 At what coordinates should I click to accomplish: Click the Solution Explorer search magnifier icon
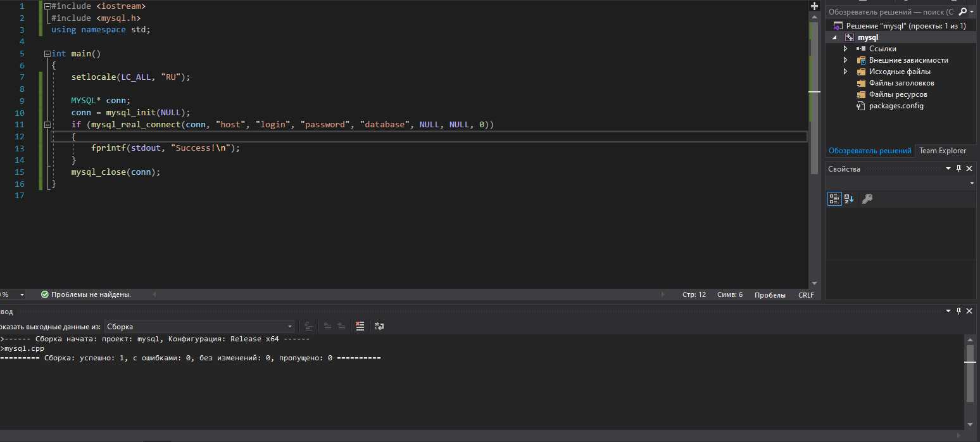pyautogui.click(x=962, y=11)
